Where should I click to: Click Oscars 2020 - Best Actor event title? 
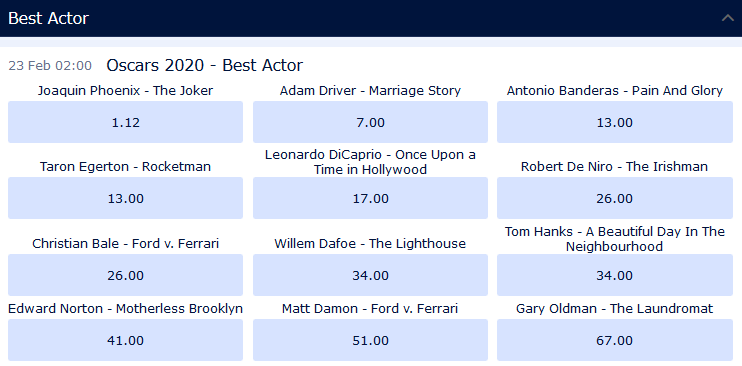pos(204,65)
